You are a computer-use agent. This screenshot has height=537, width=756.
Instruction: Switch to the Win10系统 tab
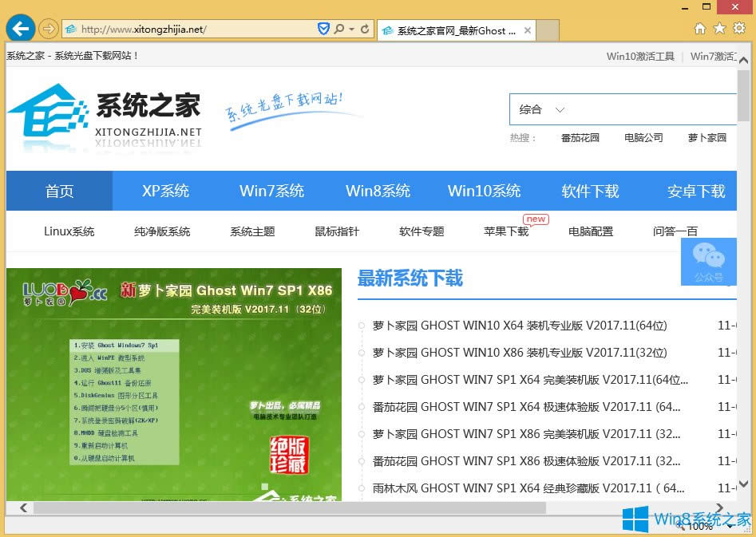[484, 191]
